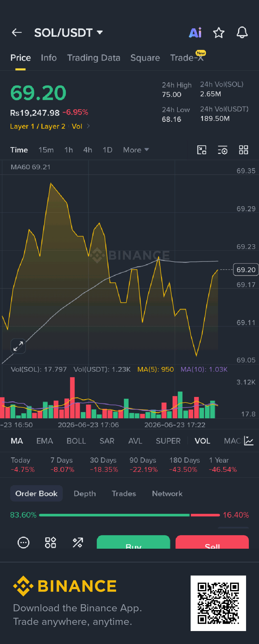
Task: Add SOL/USDT to favorites with star
Action: (x=219, y=32)
